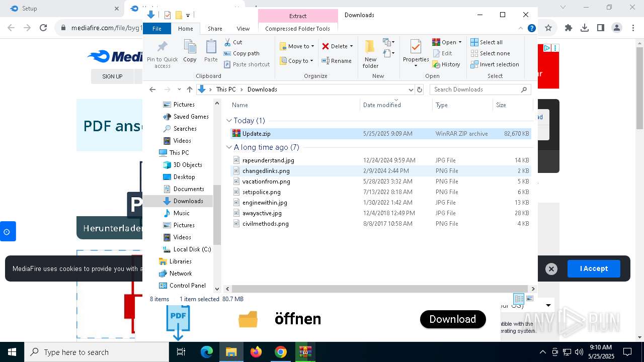Select Local Disk (C:) in navigation pane

(187, 249)
